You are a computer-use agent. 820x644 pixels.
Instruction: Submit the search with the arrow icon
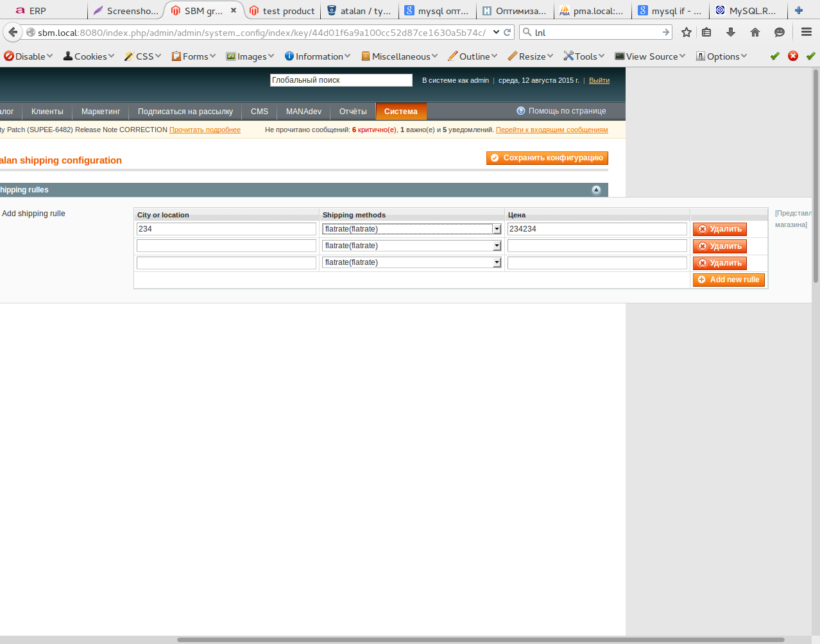pos(666,32)
